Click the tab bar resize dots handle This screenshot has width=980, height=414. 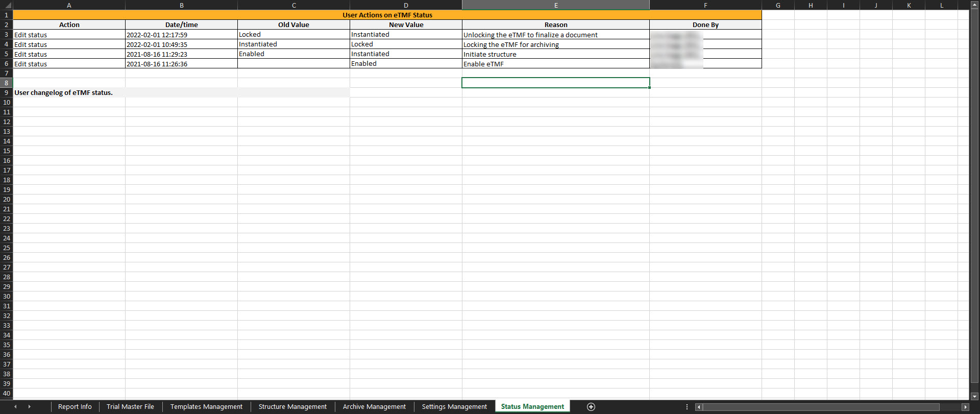click(687, 407)
